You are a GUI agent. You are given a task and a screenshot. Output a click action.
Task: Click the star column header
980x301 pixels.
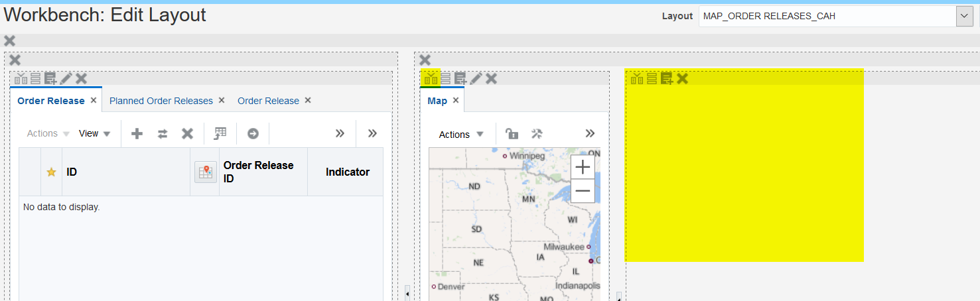(x=51, y=172)
